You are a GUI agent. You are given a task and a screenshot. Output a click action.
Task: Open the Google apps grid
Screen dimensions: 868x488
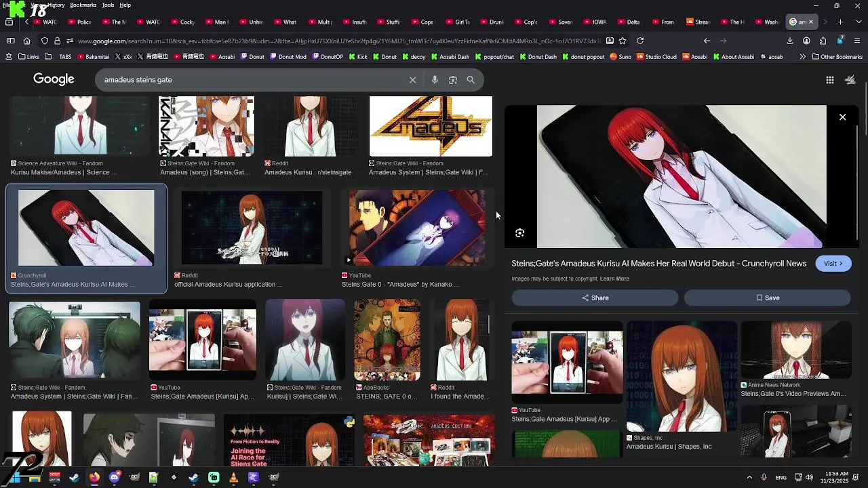[x=829, y=80]
